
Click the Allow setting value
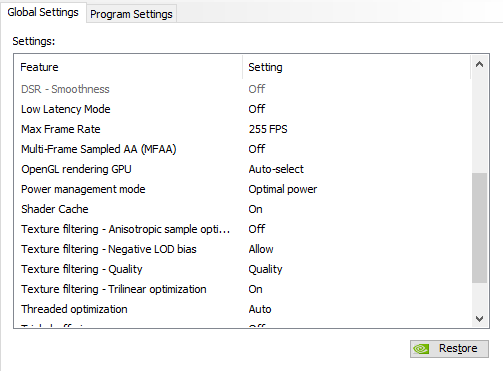coord(261,249)
